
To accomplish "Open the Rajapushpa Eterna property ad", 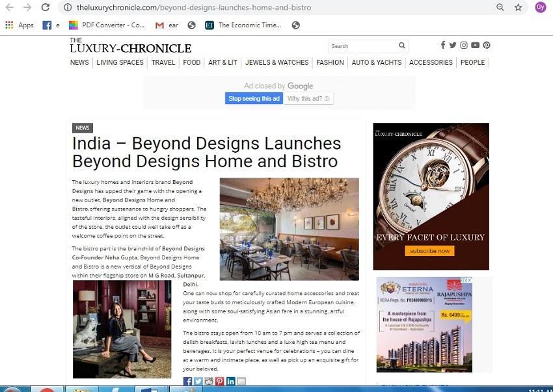I will pos(424,324).
